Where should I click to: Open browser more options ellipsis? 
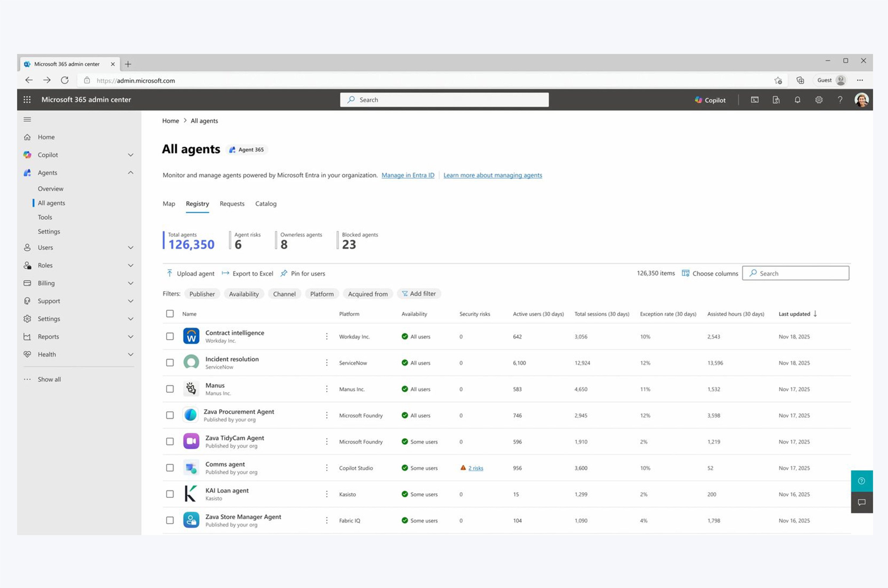pyautogui.click(x=860, y=80)
